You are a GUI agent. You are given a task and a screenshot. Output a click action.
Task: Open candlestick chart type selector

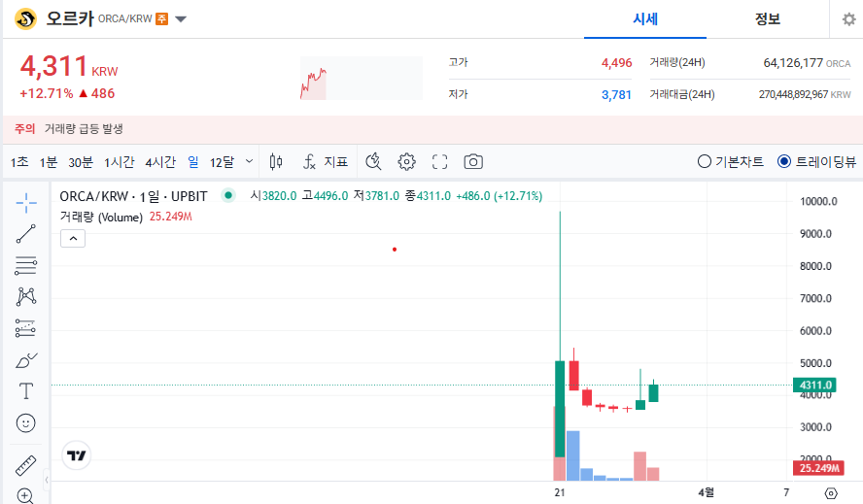click(276, 162)
